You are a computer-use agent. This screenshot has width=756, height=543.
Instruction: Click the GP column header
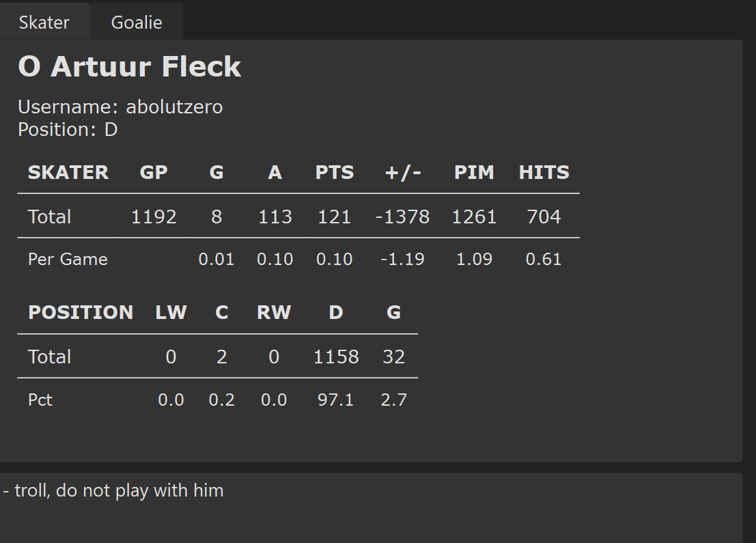click(154, 172)
